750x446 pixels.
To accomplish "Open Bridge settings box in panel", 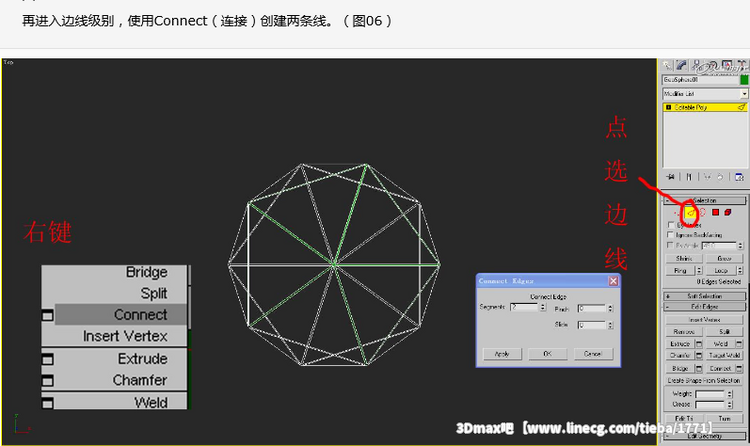I will click(699, 368).
